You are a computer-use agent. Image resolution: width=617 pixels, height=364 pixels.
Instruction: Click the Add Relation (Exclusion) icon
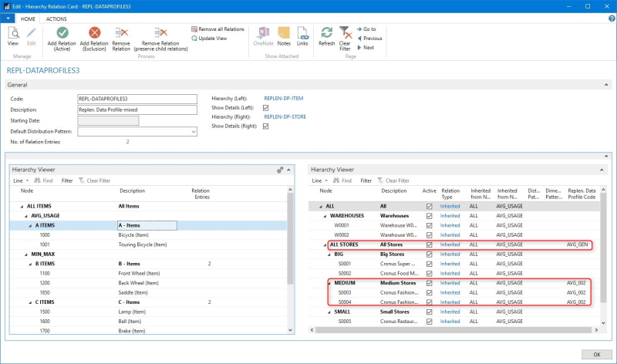(94, 33)
